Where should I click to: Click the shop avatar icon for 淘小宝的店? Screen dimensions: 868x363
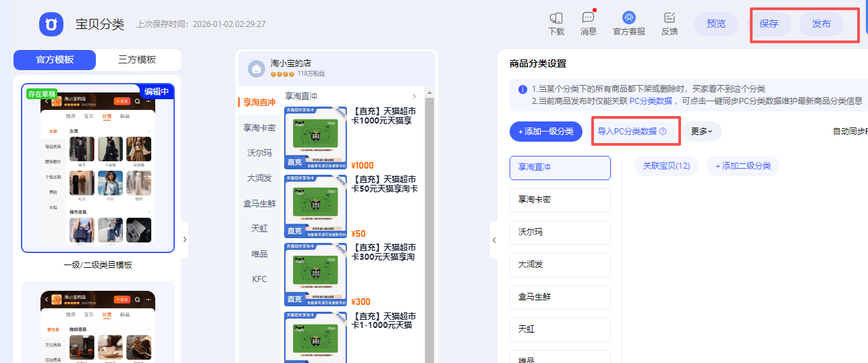[x=256, y=68]
